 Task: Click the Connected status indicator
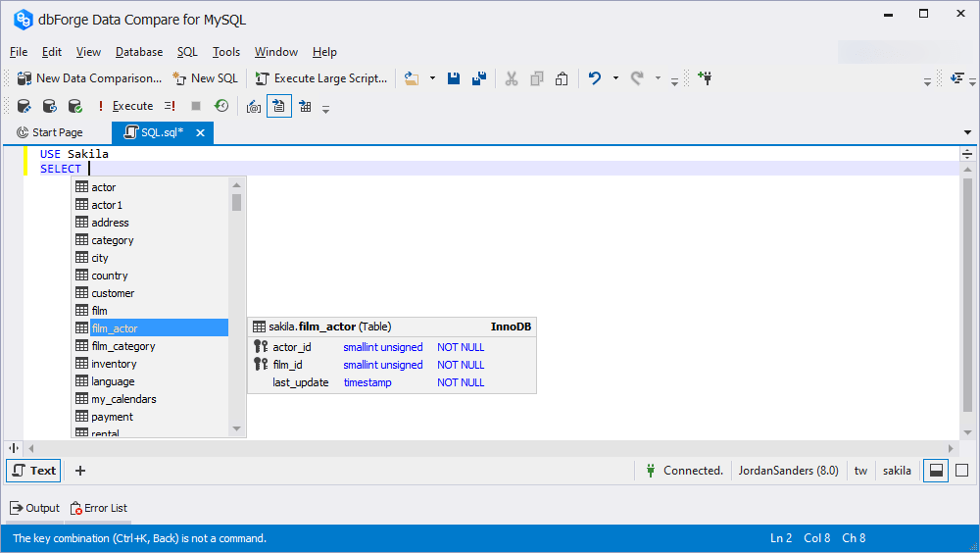(x=684, y=471)
